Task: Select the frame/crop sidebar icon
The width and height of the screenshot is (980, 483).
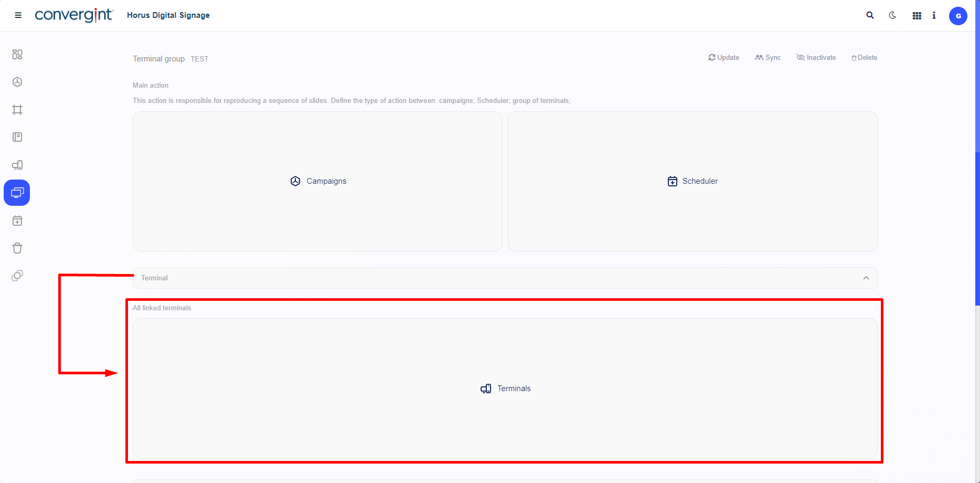Action: point(17,110)
